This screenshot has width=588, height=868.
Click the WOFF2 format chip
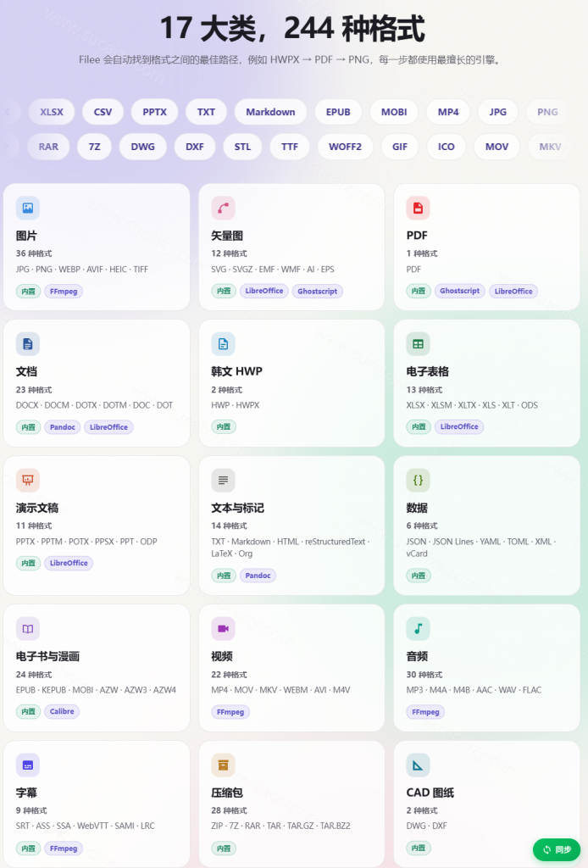[x=345, y=147]
